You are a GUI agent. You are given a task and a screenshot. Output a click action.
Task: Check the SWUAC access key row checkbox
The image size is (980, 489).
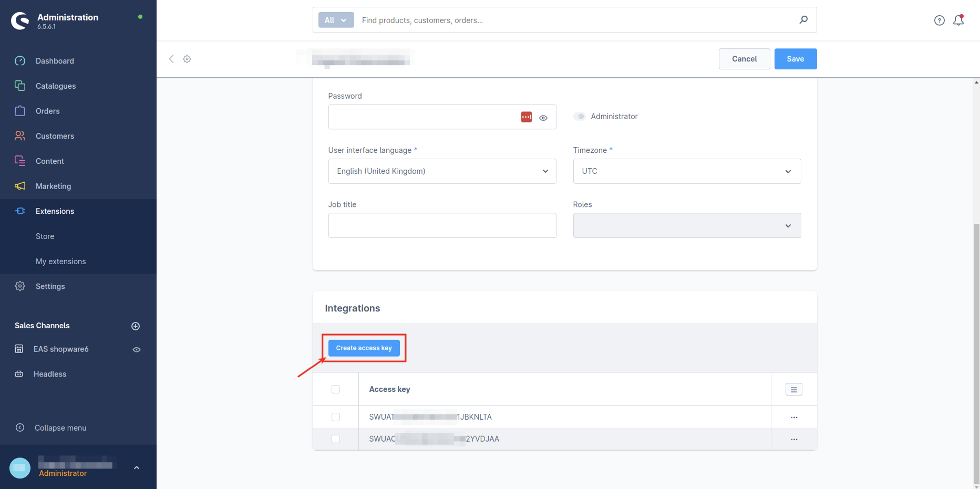click(336, 439)
